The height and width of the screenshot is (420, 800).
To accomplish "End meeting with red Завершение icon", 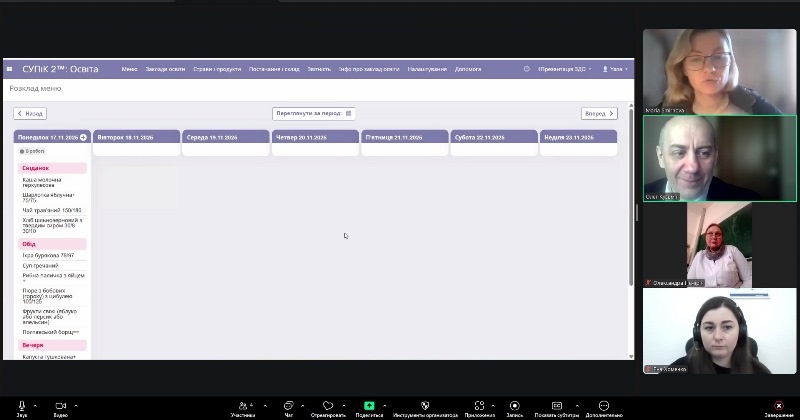I will (779, 406).
